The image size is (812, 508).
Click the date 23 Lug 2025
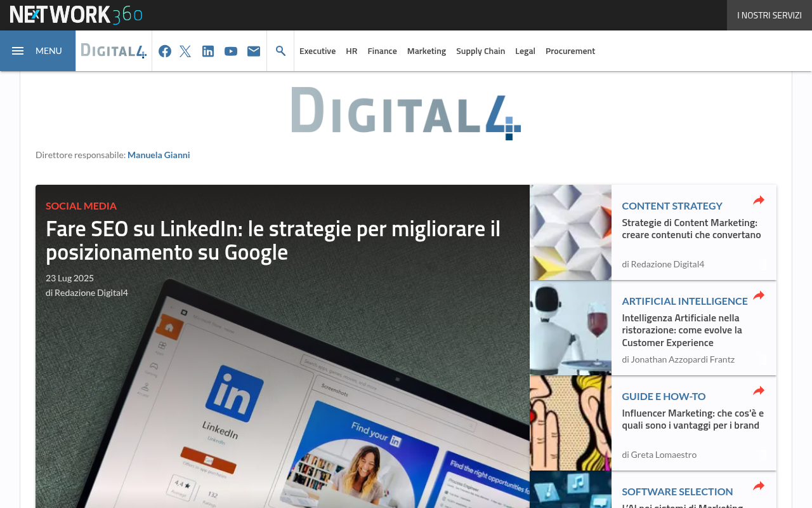coord(70,278)
